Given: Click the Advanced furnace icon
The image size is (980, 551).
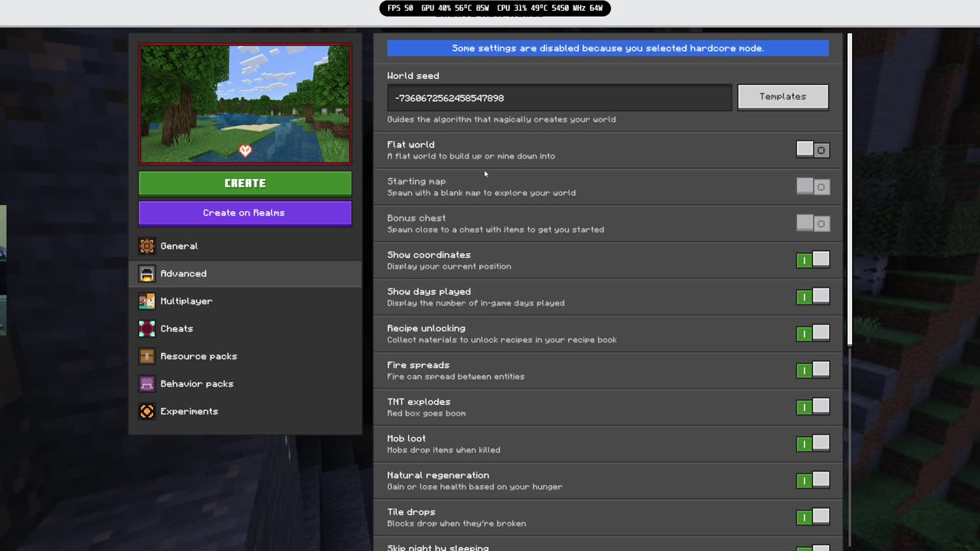Looking at the screenshot, I should click(146, 273).
